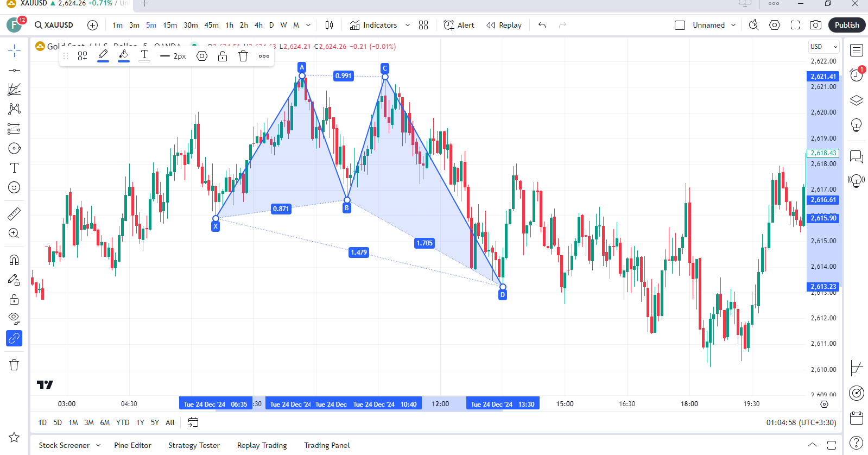Change the pattern text color
868x455 pixels.
tap(144, 56)
